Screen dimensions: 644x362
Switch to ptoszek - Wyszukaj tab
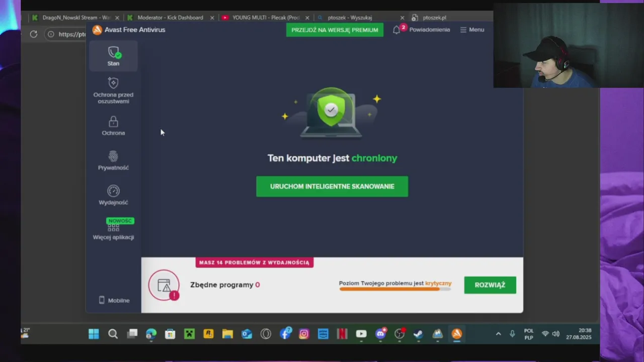tap(350, 18)
